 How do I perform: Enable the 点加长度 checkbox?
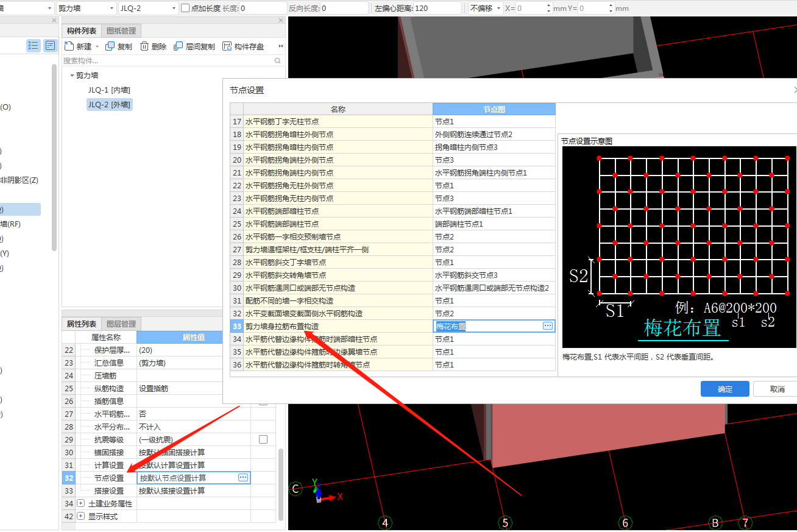point(185,8)
